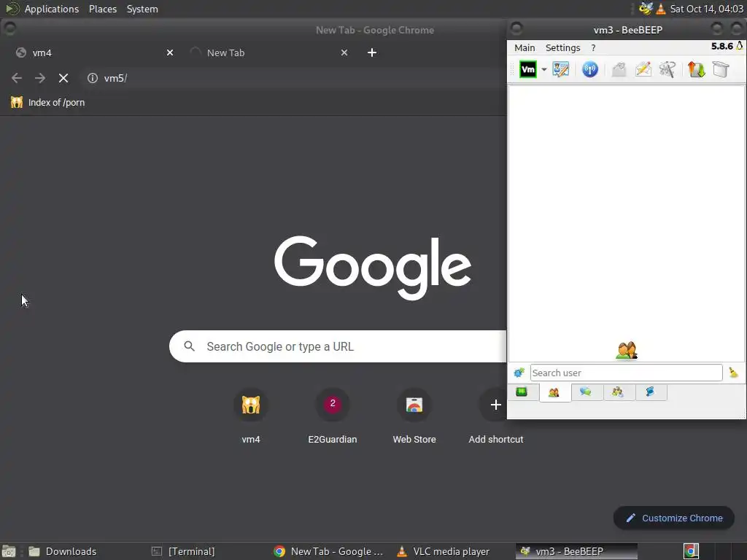The width and height of the screenshot is (747, 560).
Task: Click the envelope with pencil write-message icon
Action: [x=643, y=69]
